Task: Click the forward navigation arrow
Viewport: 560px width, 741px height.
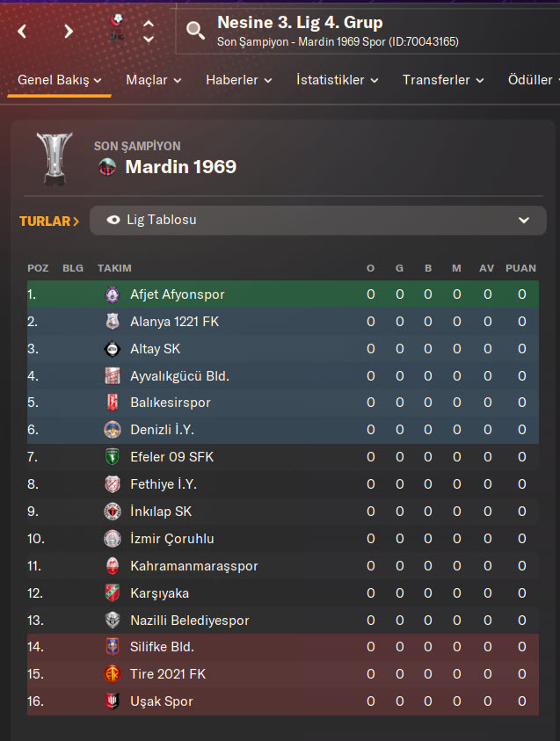Action: point(69,32)
